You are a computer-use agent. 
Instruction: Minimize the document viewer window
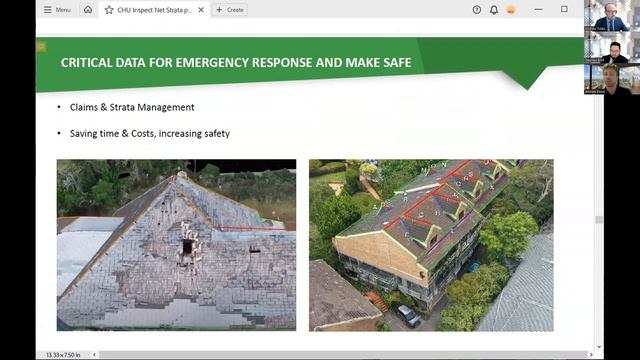[x=538, y=9]
